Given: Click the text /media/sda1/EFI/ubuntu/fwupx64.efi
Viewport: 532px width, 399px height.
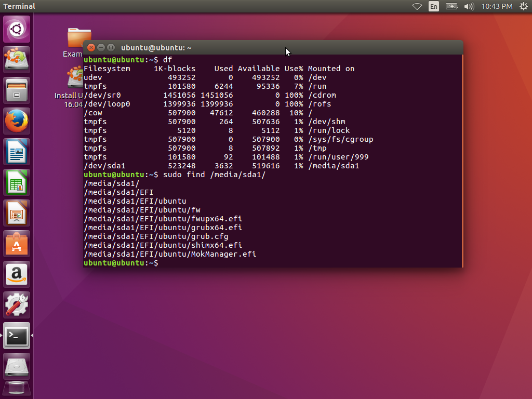Looking at the screenshot, I should (163, 219).
